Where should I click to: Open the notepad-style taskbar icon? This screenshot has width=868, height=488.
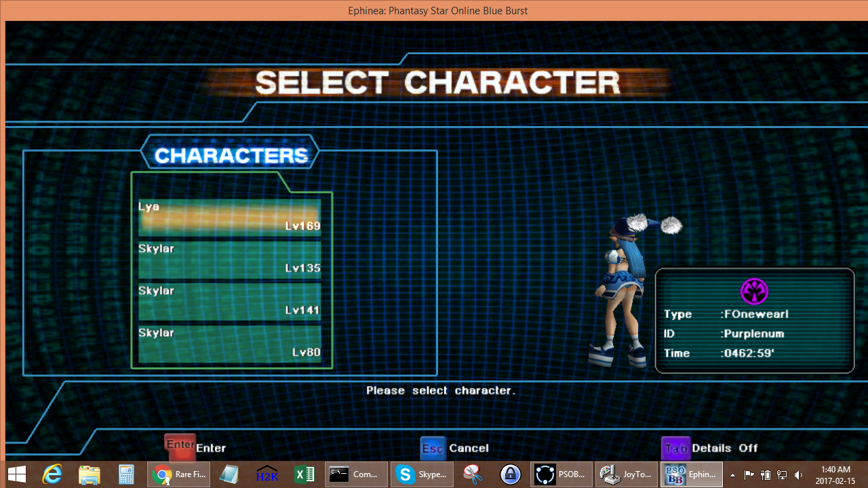(x=229, y=474)
